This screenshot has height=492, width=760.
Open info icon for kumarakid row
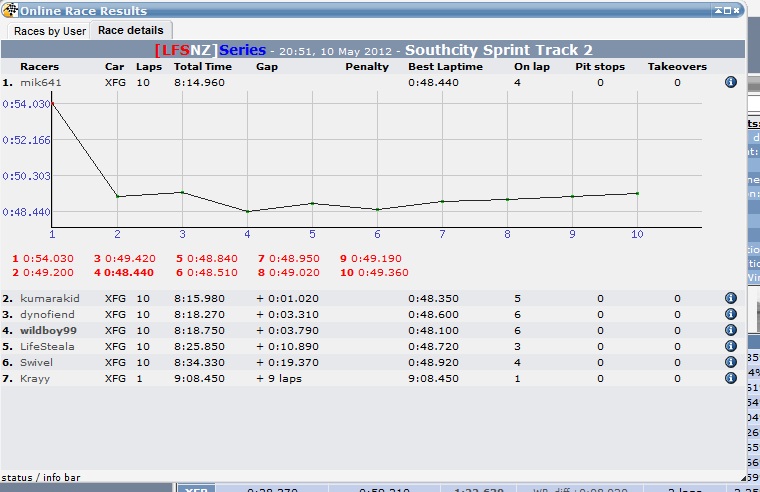coord(730,298)
